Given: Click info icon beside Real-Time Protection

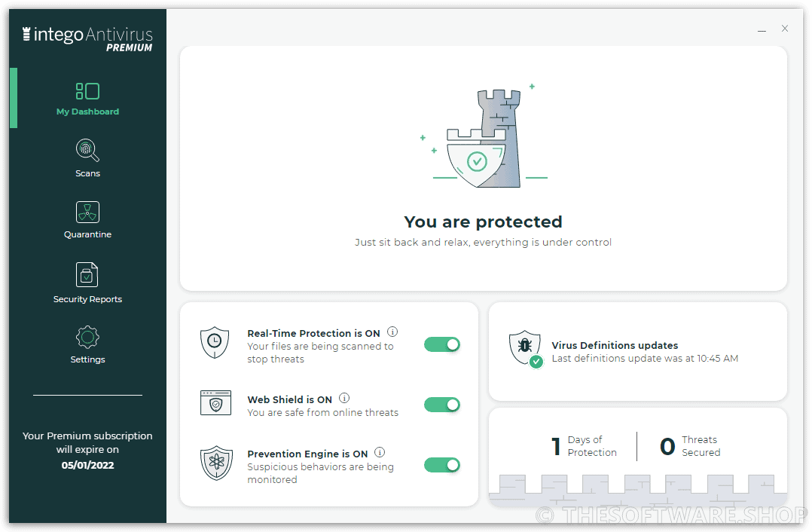Looking at the screenshot, I should coord(392,332).
